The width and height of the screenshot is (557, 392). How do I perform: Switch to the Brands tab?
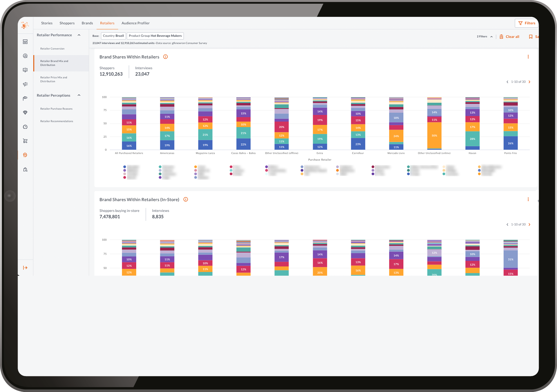pos(87,23)
